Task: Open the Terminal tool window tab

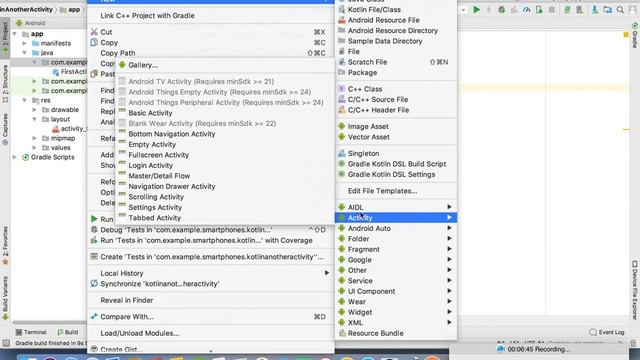Action: pyautogui.click(x=31, y=332)
